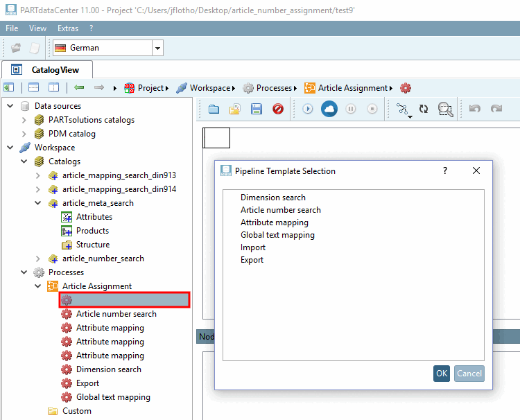
Task: Collapse the Article Assignment tree node
Action: 38,286
